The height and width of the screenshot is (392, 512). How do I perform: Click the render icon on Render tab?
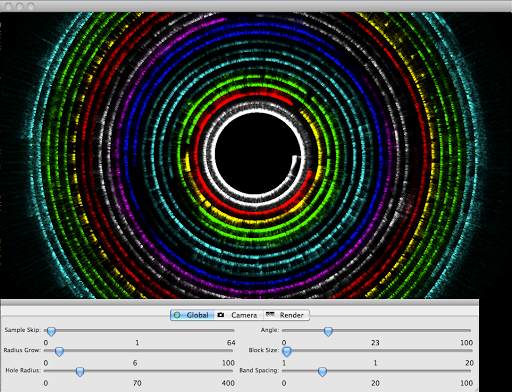[270, 314]
